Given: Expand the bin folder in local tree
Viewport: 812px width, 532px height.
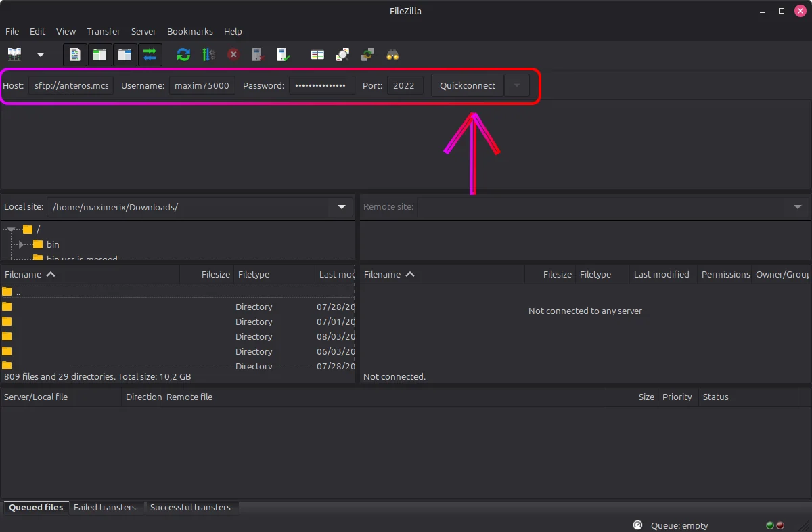Looking at the screenshot, I should pos(22,244).
